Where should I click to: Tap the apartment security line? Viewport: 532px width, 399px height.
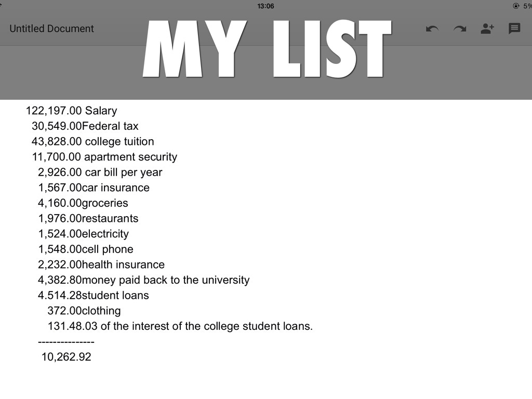pyautogui.click(x=104, y=157)
